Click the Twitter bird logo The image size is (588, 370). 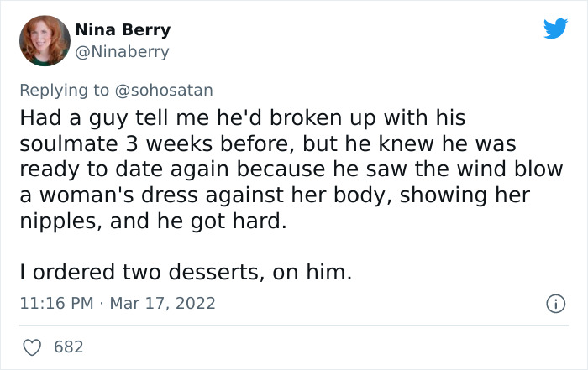point(555,29)
